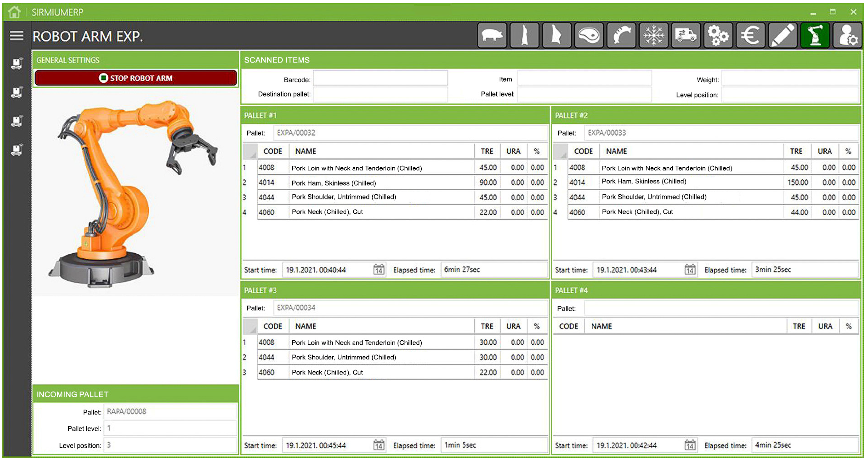
Task: Click incoming pallet RAPA/00008 field
Action: click(170, 412)
